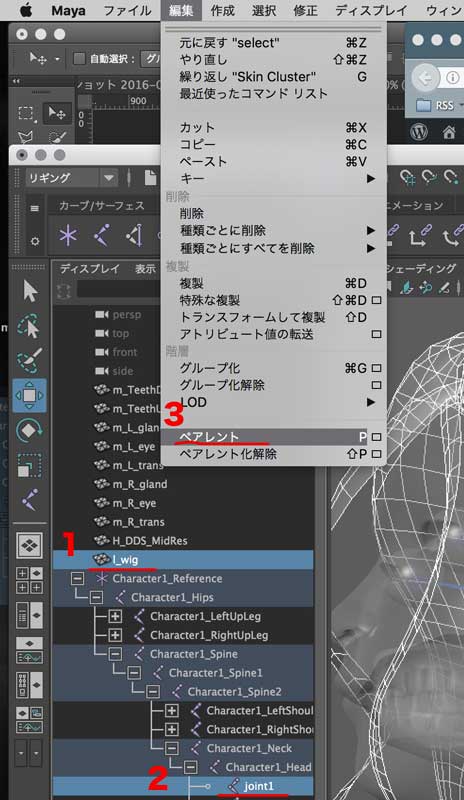Select the arrow Select tool in toolbox
The image size is (464, 800).
coord(30,291)
